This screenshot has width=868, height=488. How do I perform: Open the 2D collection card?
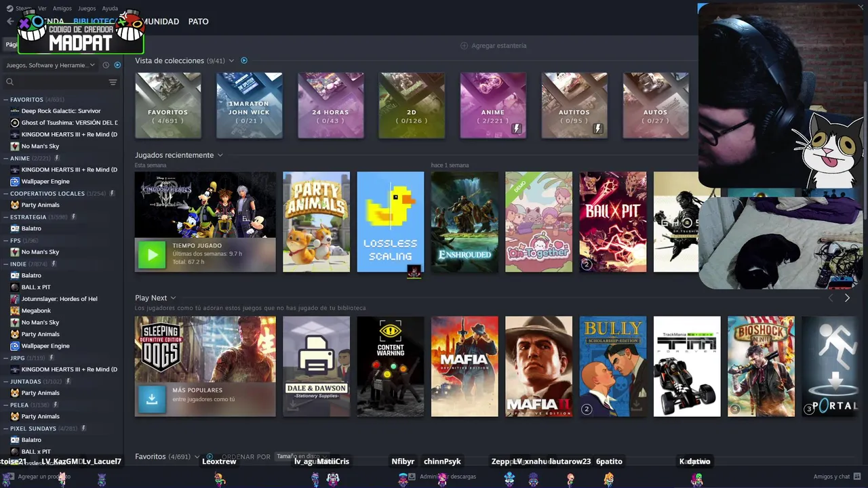point(412,105)
